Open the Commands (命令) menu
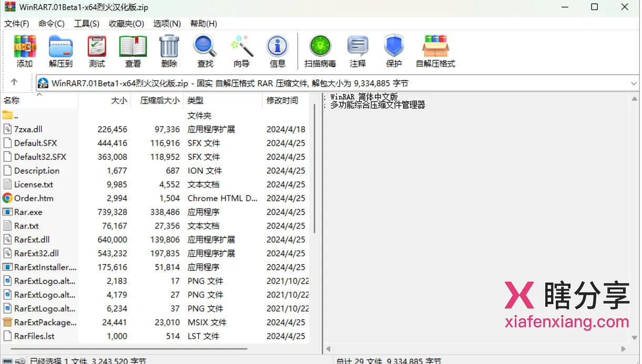Viewport: 642px width, 364px height. [52, 24]
